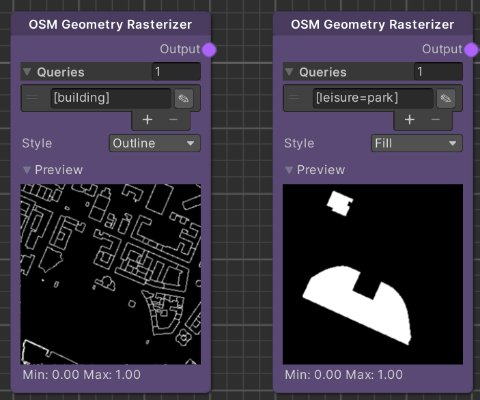
Task: Add a query in the leisure=park node
Action: pos(410,120)
